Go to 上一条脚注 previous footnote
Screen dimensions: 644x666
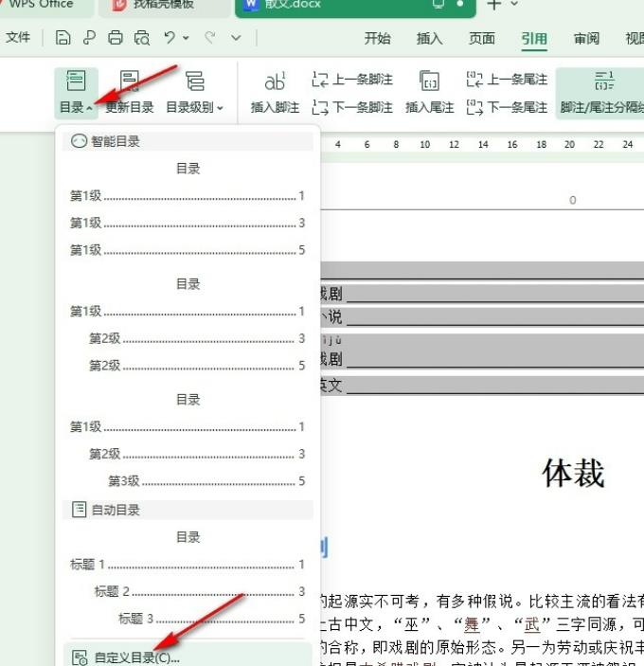pos(352,80)
